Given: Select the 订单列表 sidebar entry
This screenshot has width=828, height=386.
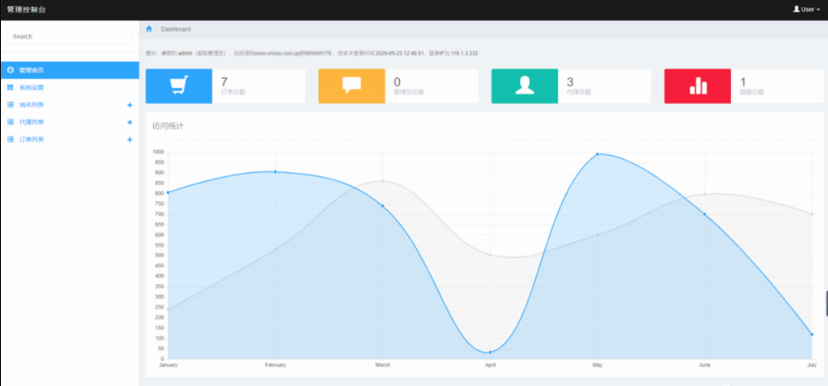Looking at the screenshot, I should tap(70, 140).
